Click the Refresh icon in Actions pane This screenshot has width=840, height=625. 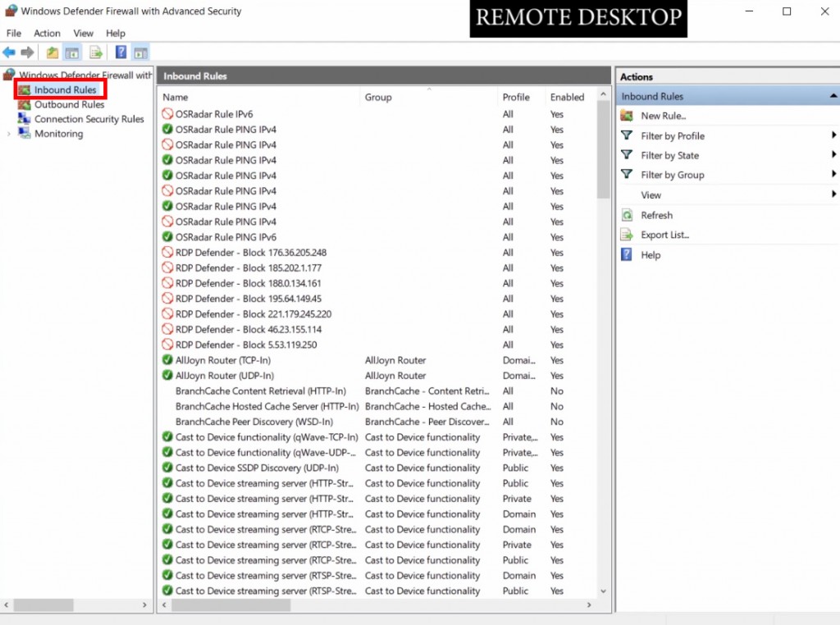click(627, 215)
